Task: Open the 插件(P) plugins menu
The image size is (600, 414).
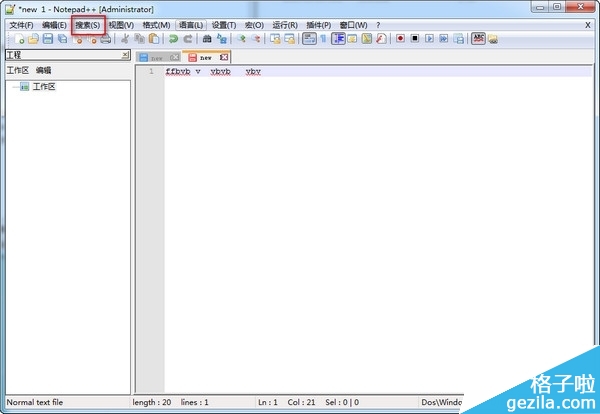Action: pos(317,24)
